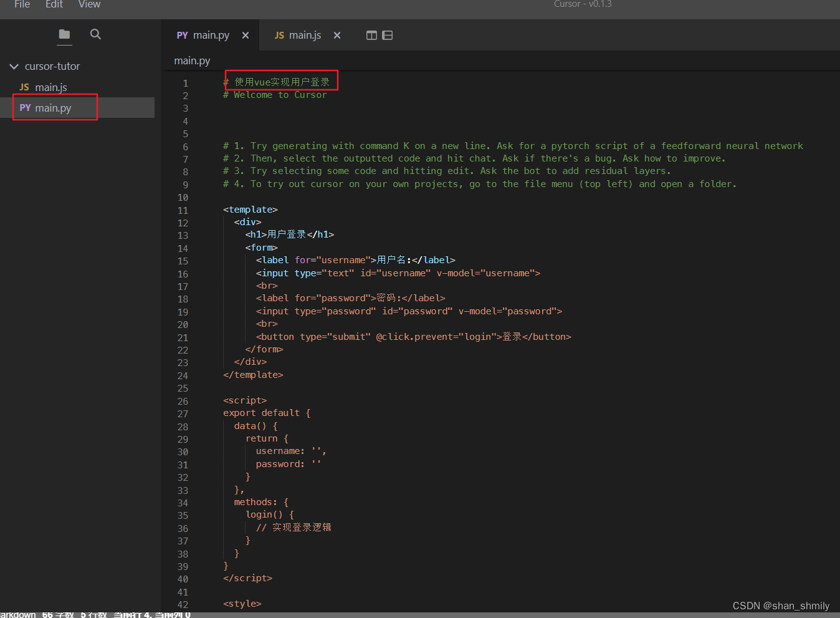This screenshot has height=618, width=840.
Task: Place cursor on the <template> opening tag
Action: pos(251,210)
